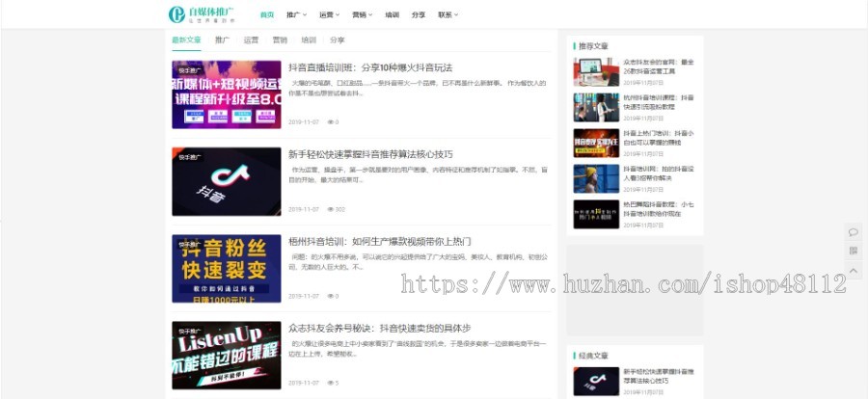
Task: Switch to 运营 article list tab
Action: point(251,40)
